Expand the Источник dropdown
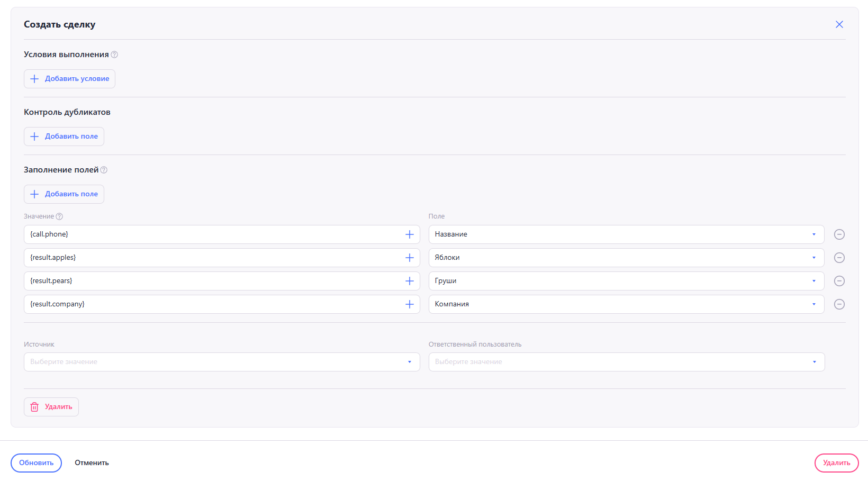868x481 pixels. point(221,362)
